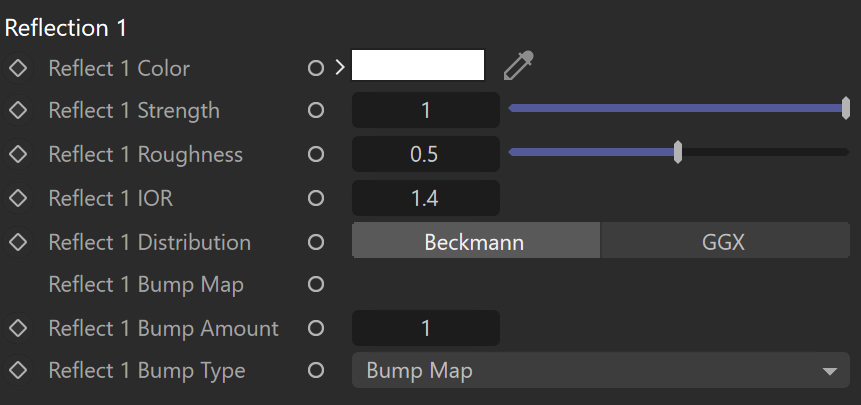Pick color with the eyedropper icon
This screenshot has width=861, height=405.
(519, 66)
